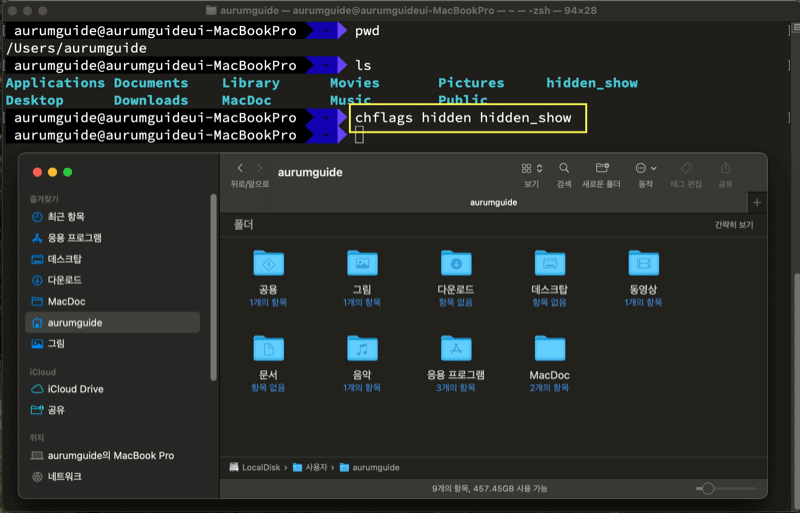The height and width of the screenshot is (513, 800).
Task: Select 그림 in Finder sidebar
Action: 112,344
